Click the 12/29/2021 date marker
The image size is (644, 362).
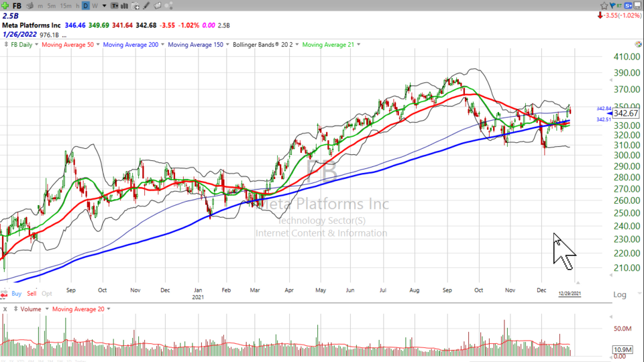coord(570,294)
